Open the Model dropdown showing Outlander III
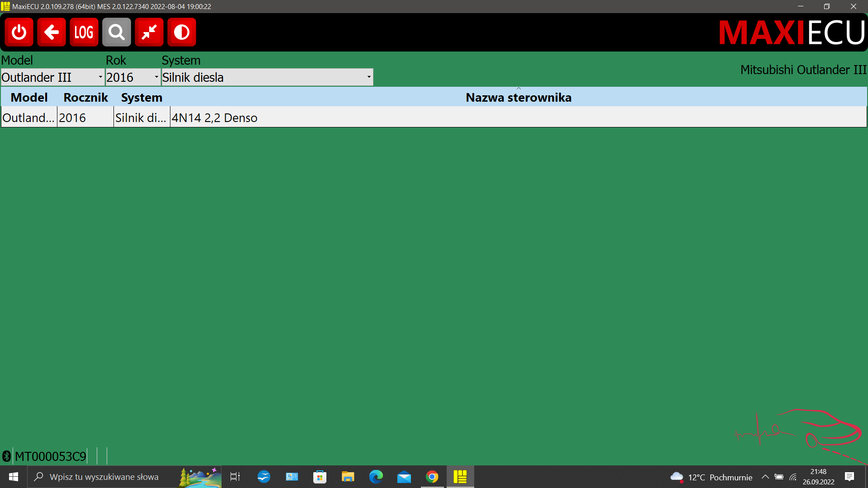Image resolution: width=868 pixels, height=488 pixels. pyautogui.click(x=53, y=77)
